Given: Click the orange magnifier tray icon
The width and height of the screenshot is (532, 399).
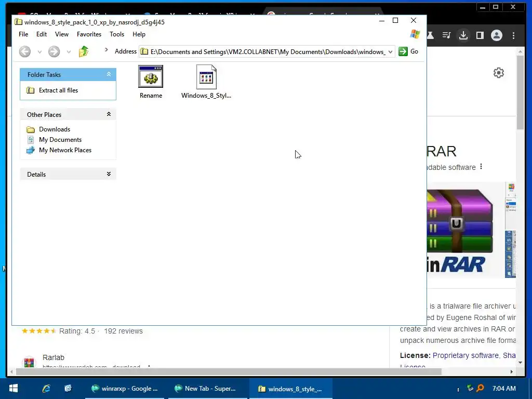Looking at the screenshot, I should pos(480,388).
